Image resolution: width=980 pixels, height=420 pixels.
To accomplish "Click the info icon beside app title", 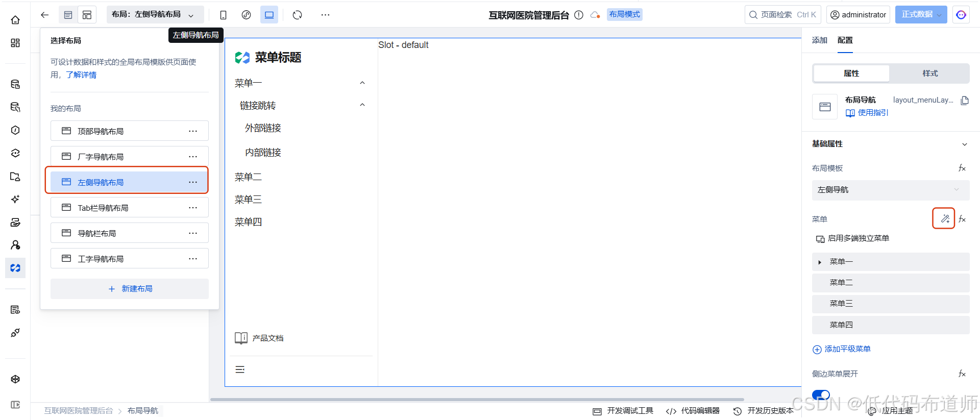I will (579, 15).
